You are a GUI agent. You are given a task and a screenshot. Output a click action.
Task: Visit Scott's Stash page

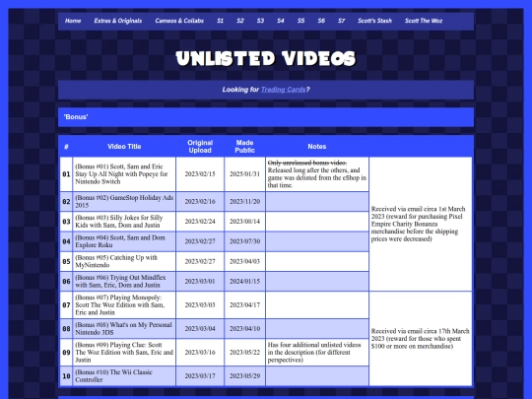(374, 21)
